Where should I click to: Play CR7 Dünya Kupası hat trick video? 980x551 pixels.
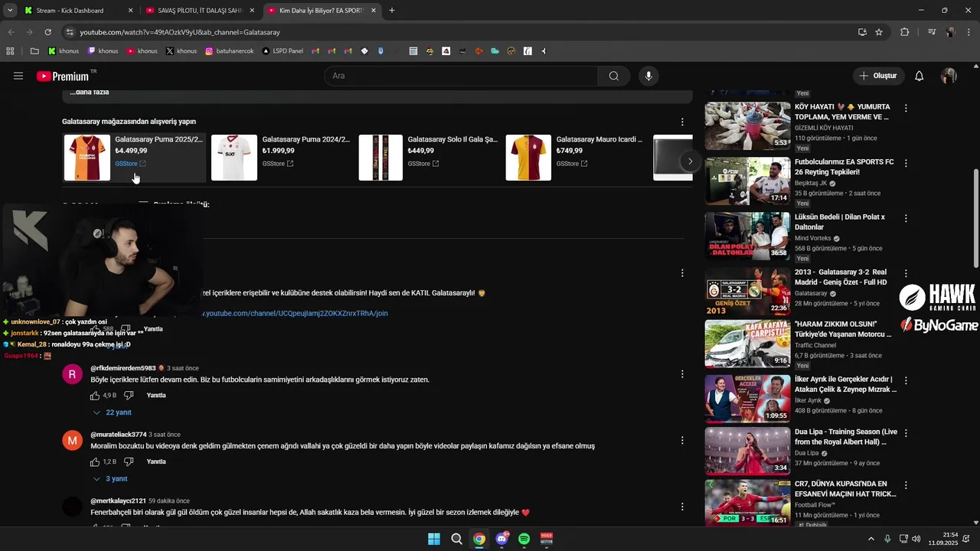[x=747, y=503]
